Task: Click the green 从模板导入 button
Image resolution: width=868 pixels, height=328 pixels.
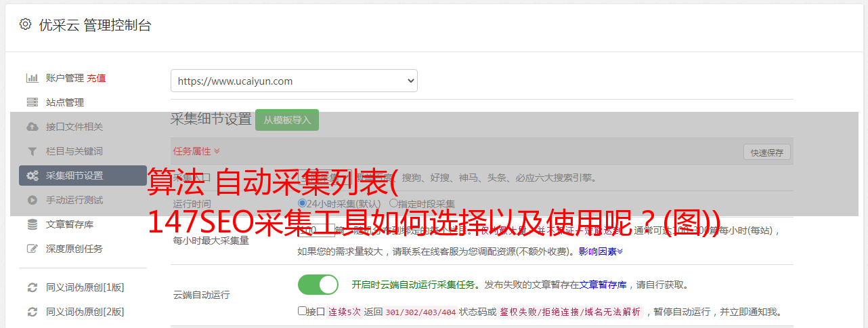Action: click(287, 120)
